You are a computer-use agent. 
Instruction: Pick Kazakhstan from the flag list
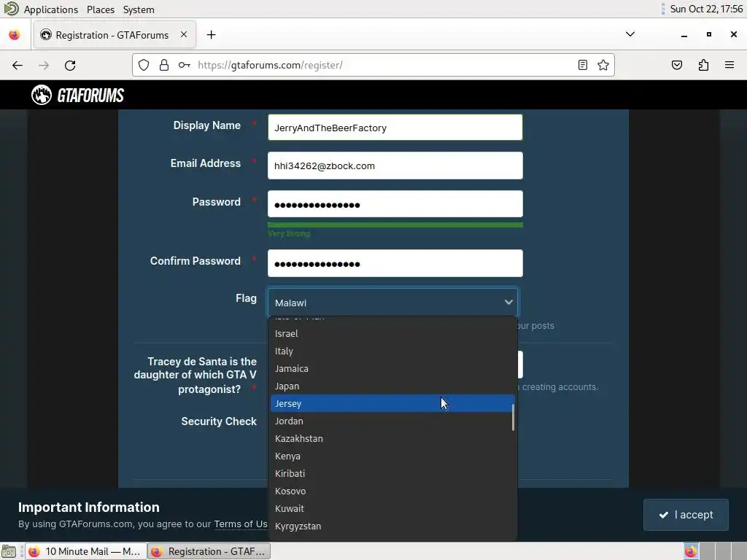392,438
